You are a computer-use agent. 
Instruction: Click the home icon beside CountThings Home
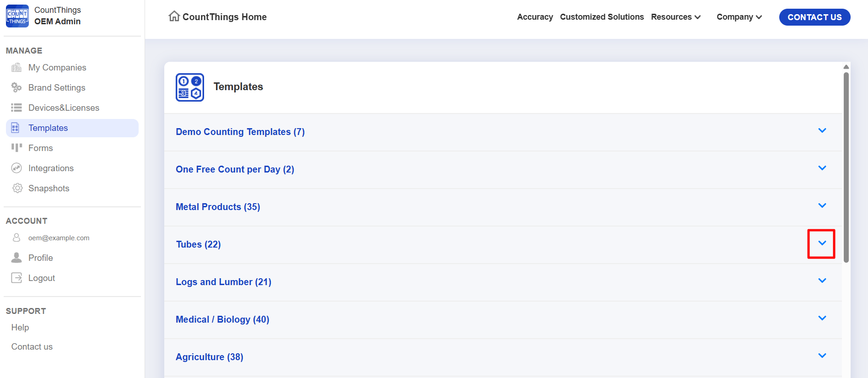(174, 16)
